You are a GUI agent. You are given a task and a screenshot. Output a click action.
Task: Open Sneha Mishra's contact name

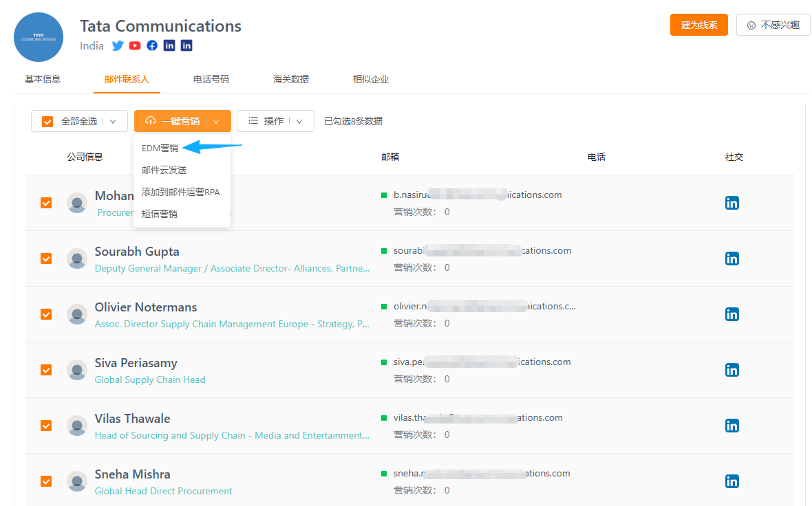click(132, 474)
